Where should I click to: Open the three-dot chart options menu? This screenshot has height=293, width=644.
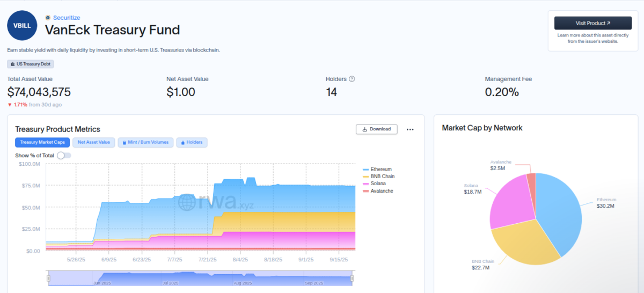click(410, 129)
